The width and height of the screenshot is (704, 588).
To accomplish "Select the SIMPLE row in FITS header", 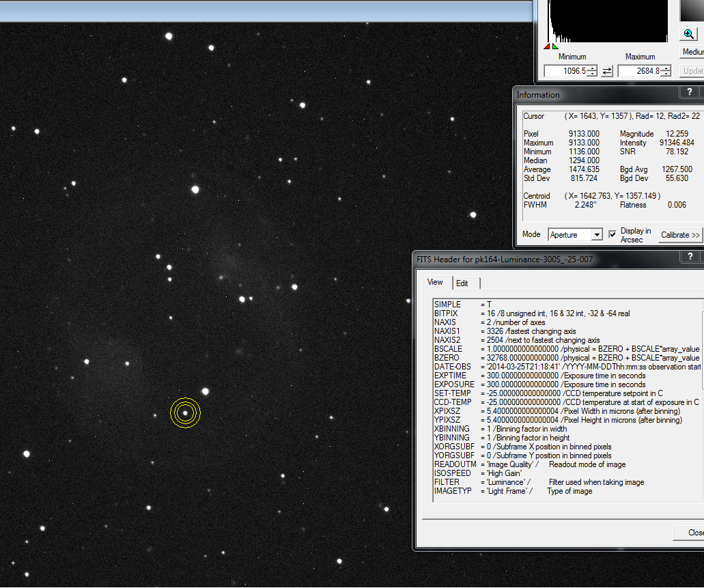I will click(x=567, y=305).
